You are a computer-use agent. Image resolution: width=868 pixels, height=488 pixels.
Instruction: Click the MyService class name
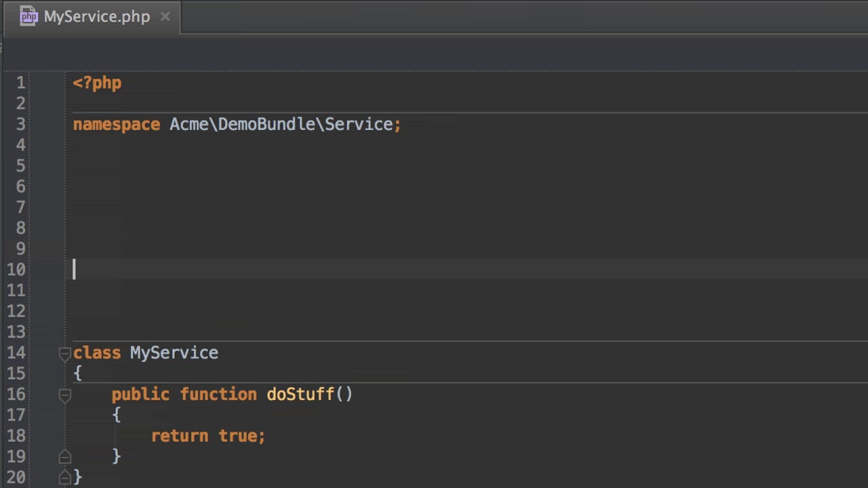tap(174, 353)
